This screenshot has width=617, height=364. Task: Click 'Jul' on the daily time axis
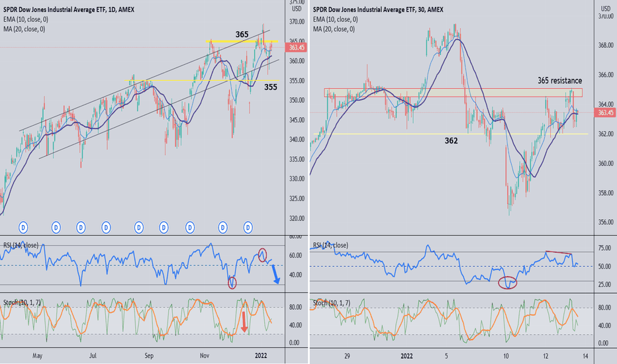[93, 356]
